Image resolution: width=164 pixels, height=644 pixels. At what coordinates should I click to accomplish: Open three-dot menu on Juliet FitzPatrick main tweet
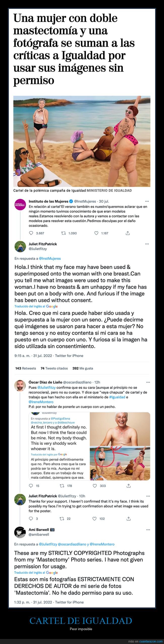[x=147, y=244]
